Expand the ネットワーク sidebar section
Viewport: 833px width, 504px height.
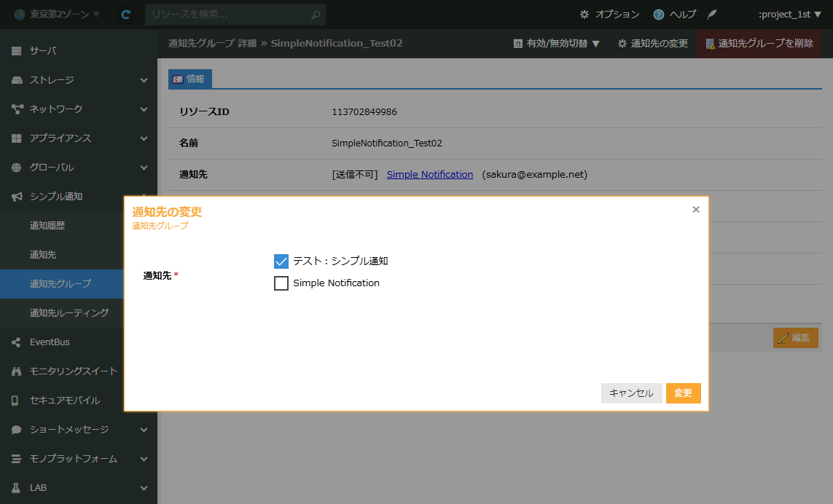pos(144,109)
